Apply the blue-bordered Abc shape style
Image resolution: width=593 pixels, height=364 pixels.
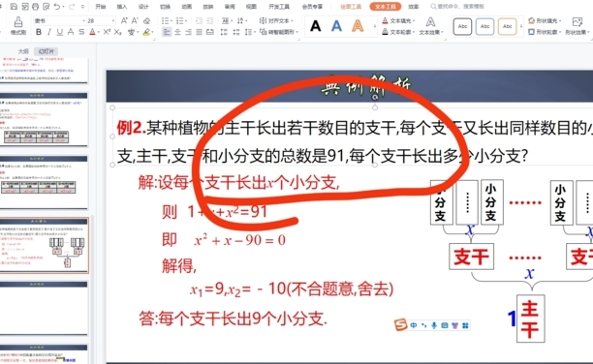tap(484, 26)
